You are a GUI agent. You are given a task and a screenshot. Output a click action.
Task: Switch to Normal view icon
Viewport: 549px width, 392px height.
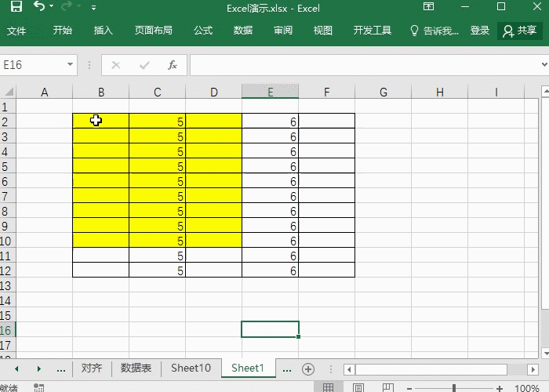(328, 387)
